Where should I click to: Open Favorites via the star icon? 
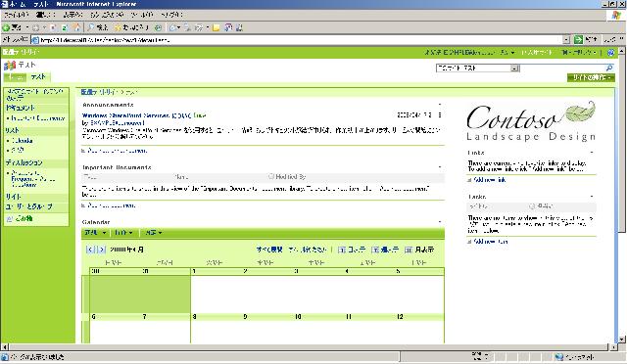click(118, 27)
